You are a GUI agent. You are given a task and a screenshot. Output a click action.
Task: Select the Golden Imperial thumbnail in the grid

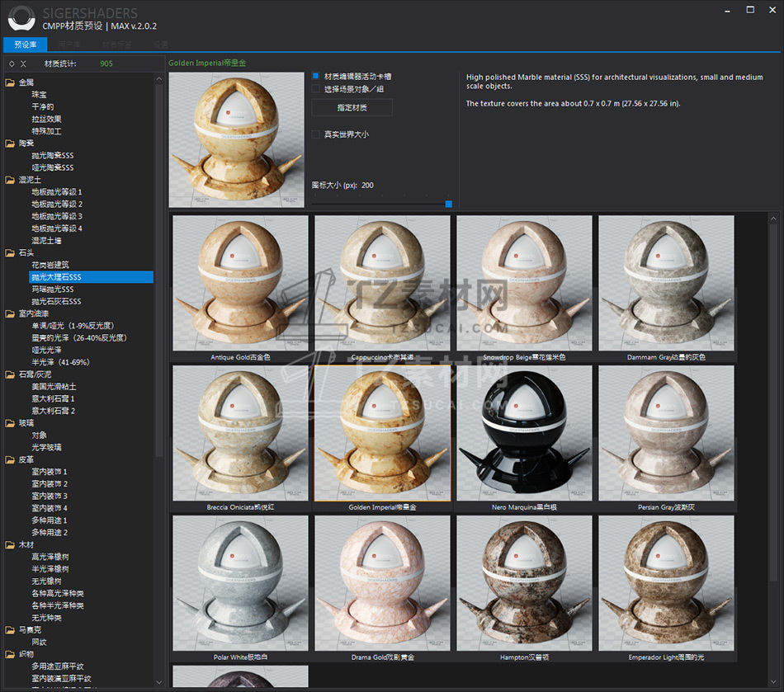tap(382, 433)
